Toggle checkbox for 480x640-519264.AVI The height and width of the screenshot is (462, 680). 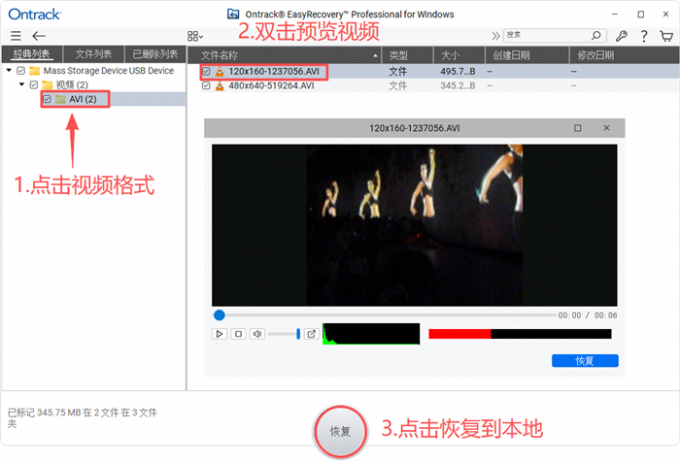click(x=206, y=86)
